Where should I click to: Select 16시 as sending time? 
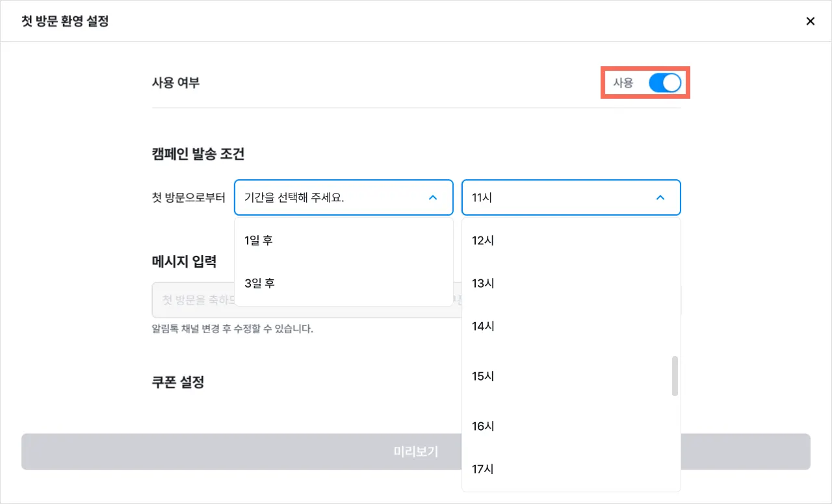[x=483, y=426]
